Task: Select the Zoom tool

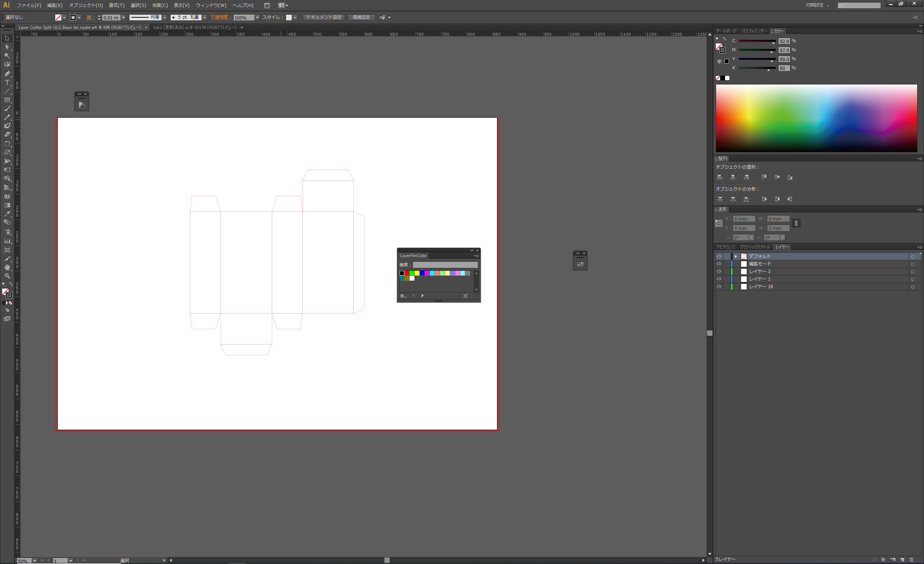Action: [7, 276]
